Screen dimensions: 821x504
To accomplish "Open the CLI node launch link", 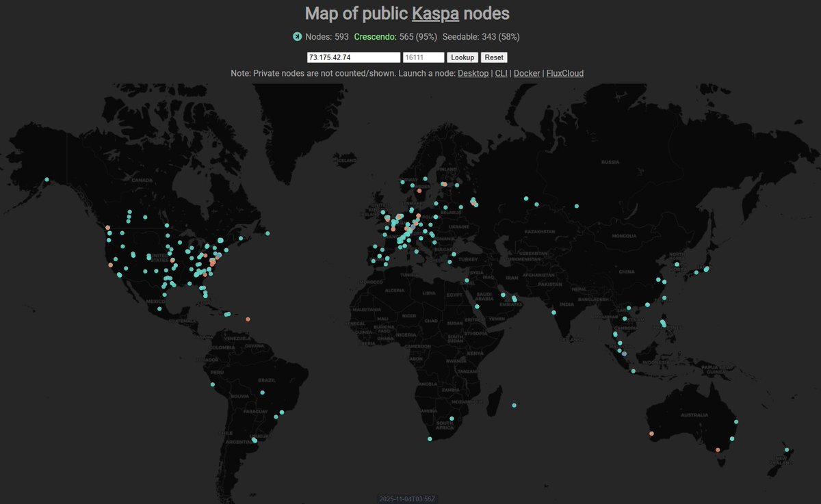I will [x=501, y=73].
